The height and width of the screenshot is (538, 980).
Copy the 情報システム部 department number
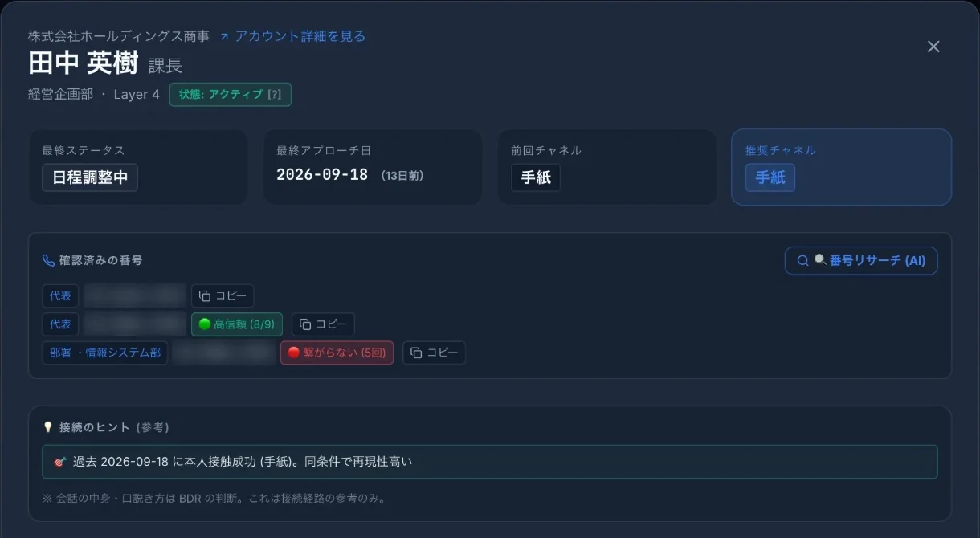point(434,353)
